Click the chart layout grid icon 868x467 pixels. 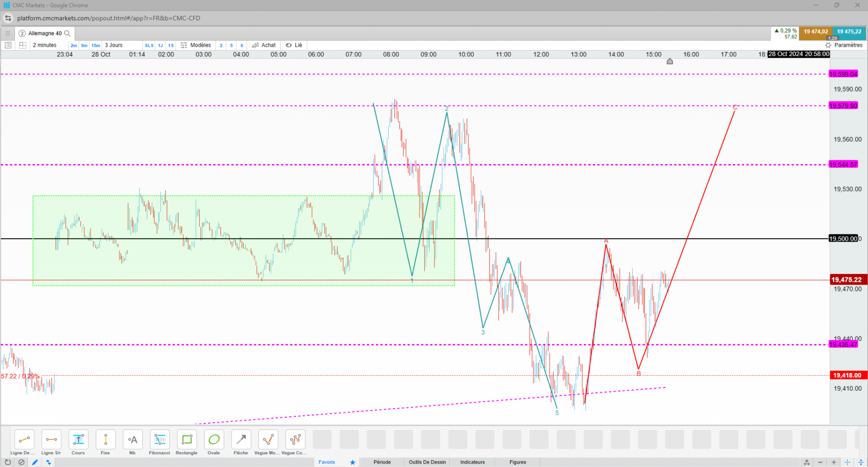click(22, 45)
